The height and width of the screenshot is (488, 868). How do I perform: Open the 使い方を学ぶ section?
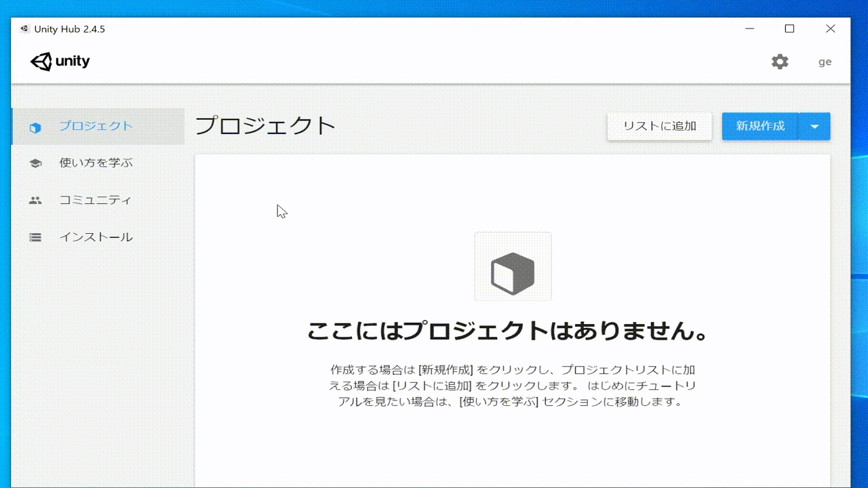[x=98, y=163]
